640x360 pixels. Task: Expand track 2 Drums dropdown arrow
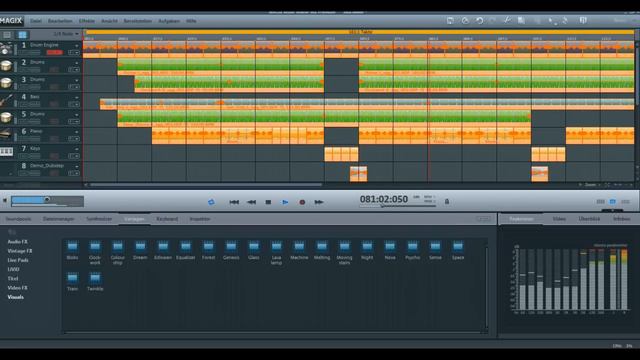(x=76, y=63)
